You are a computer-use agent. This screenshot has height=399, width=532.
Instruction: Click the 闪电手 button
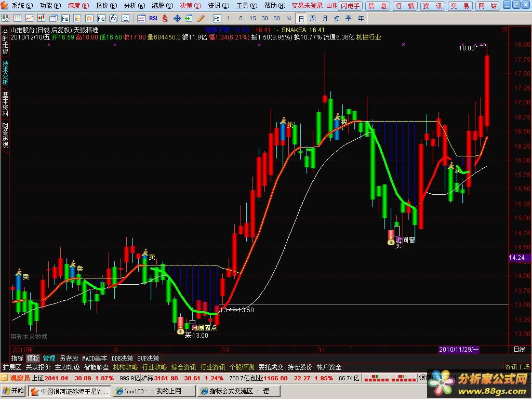[x=350, y=6]
